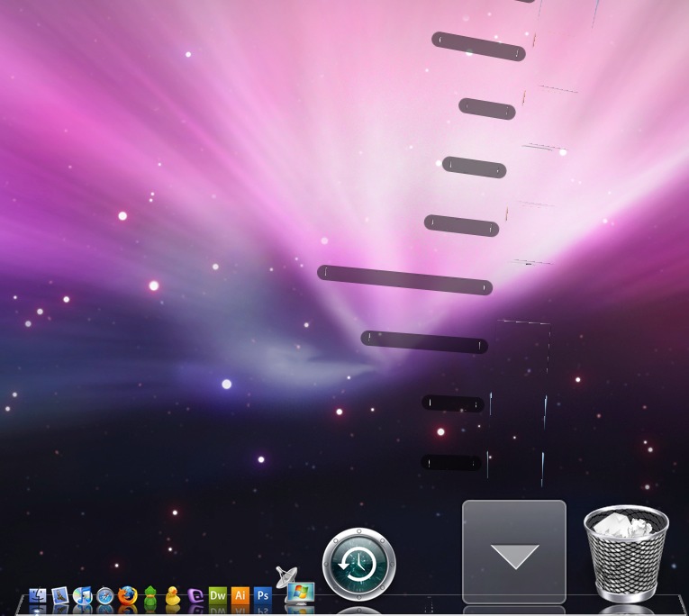Open Finder from the Dock

[38, 596]
